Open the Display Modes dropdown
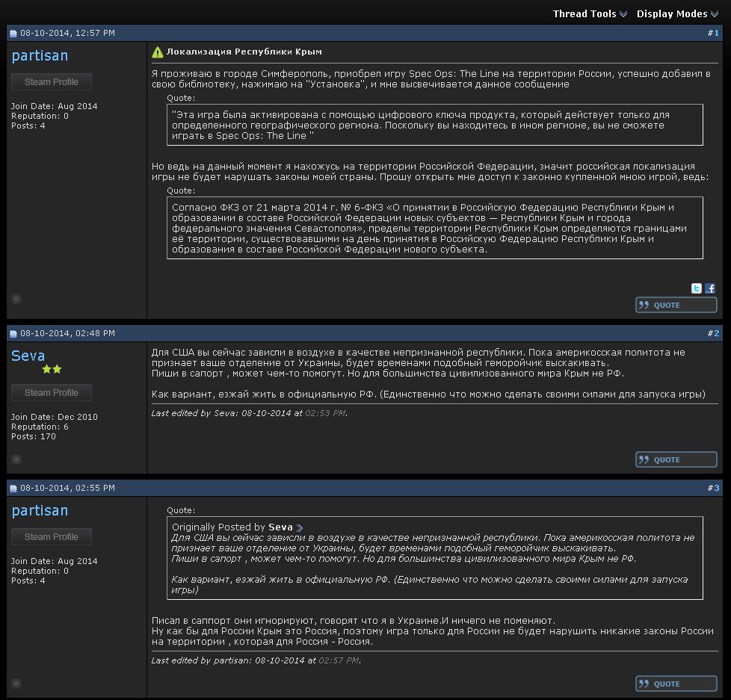 pyautogui.click(x=677, y=14)
